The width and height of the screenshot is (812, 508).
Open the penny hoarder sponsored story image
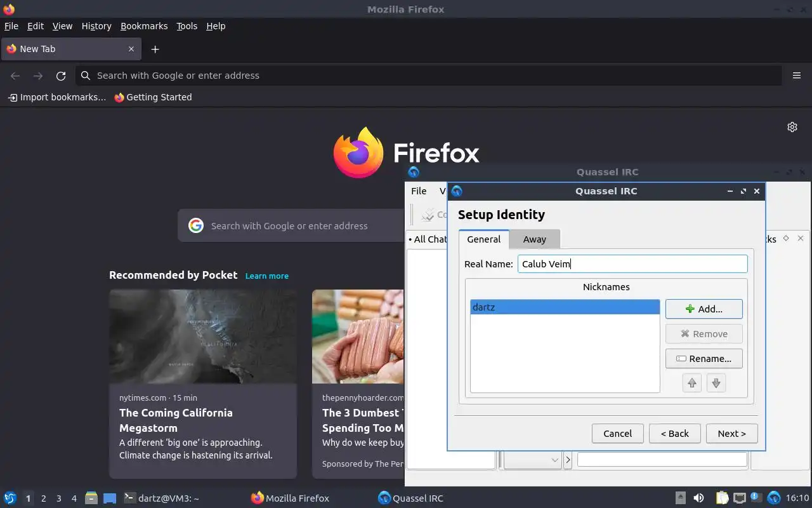tap(358, 337)
